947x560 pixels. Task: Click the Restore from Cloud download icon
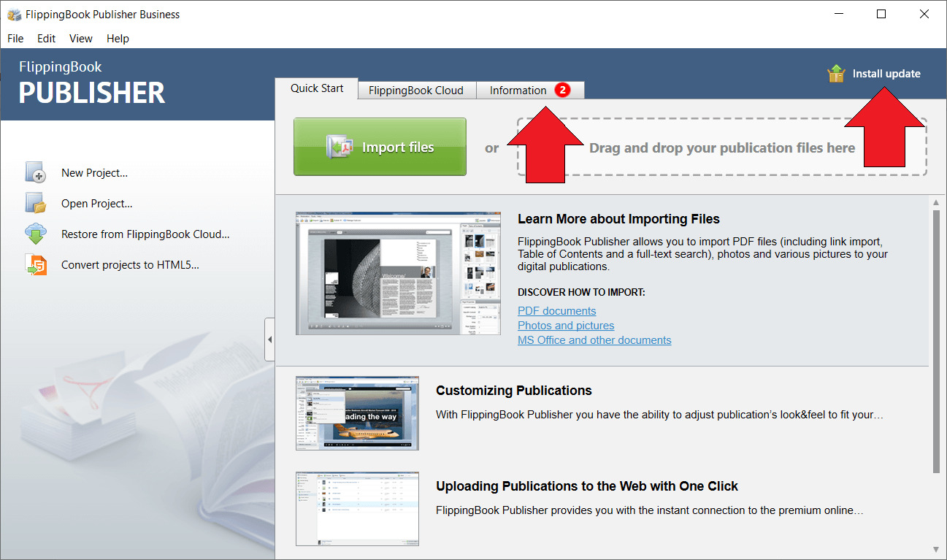pos(35,234)
